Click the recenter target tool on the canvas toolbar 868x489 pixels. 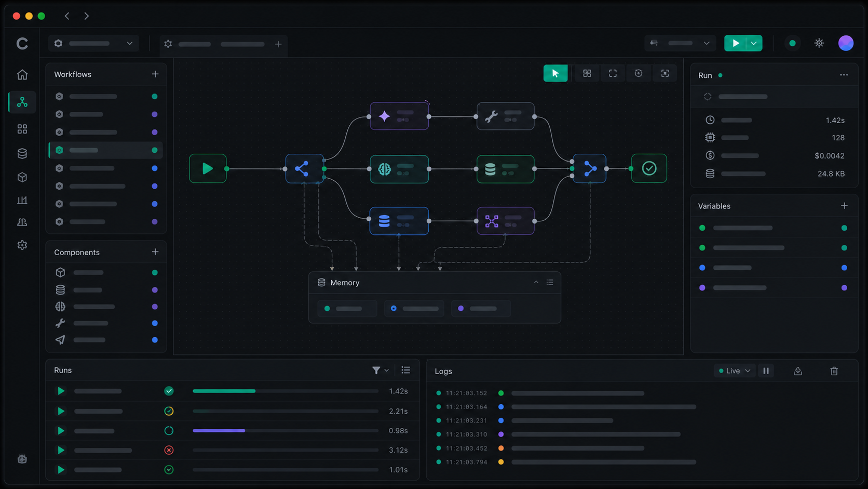(x=639, y=73)
